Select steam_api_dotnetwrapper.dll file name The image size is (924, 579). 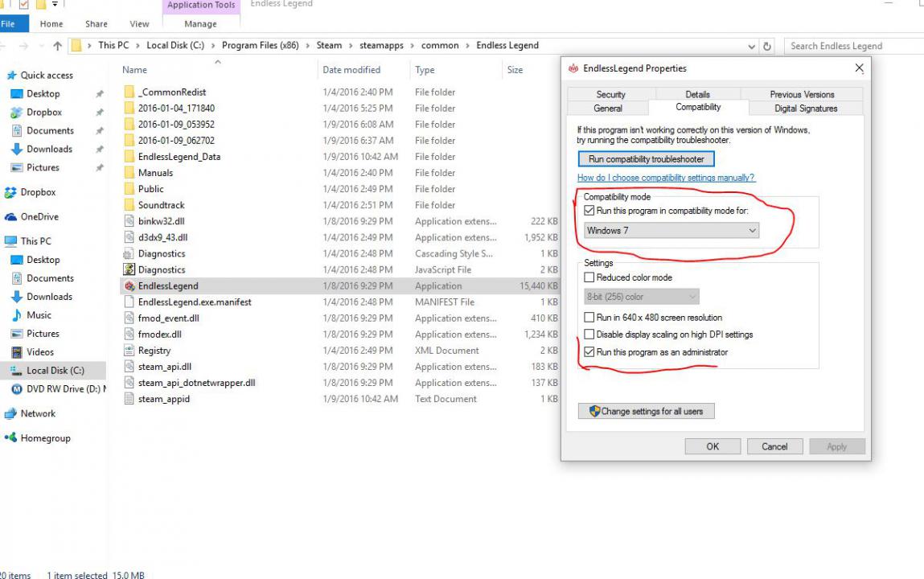click(196, 383)
